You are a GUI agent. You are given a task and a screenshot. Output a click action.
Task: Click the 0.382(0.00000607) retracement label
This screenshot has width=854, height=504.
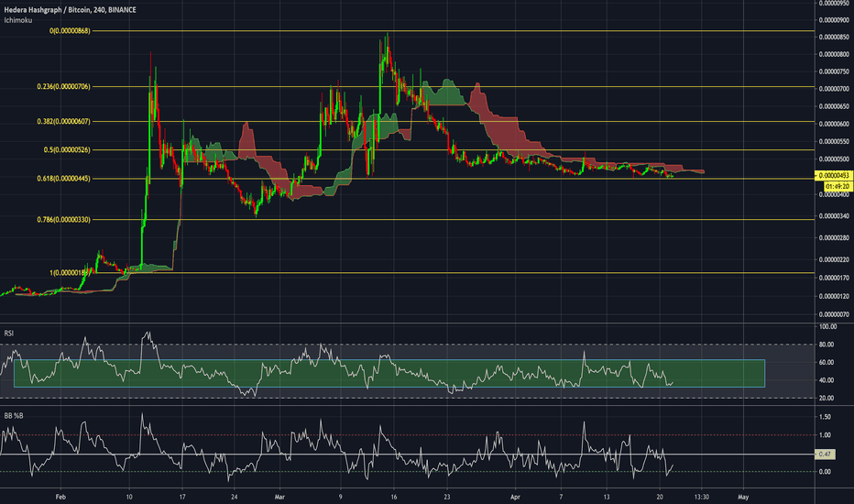click(64, 122)
